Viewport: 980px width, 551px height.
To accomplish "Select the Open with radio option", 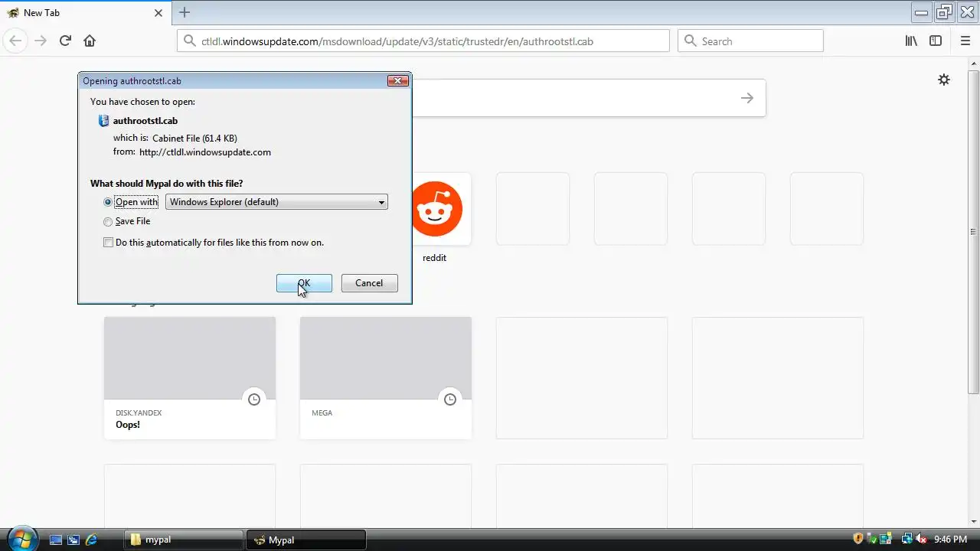I will tap(108, 202).
